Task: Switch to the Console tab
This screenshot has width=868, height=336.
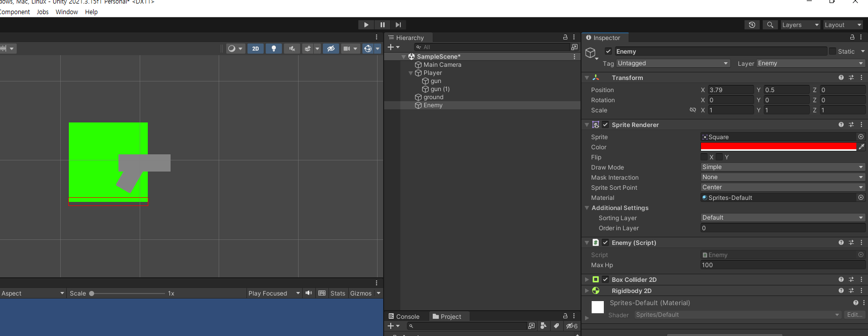Action: (404, 316)
